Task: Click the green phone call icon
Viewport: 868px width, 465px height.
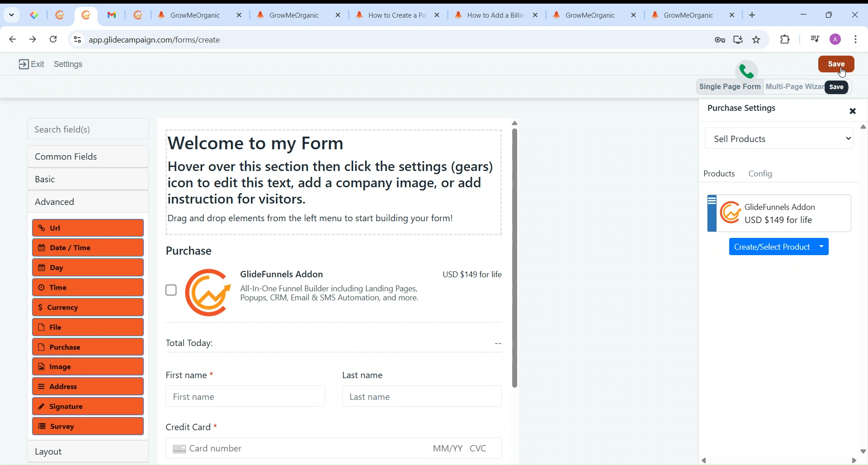Action: point(746,71)
